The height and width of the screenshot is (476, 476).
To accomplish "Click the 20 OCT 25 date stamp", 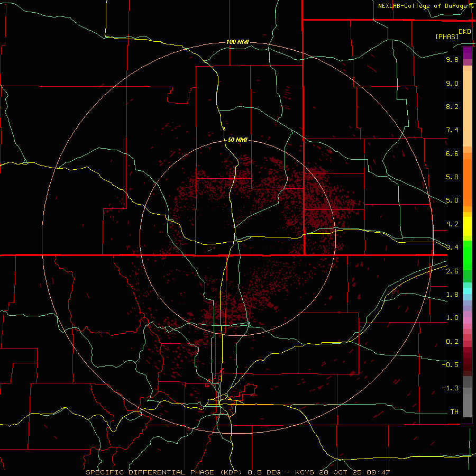I will (x=341, y=472).
